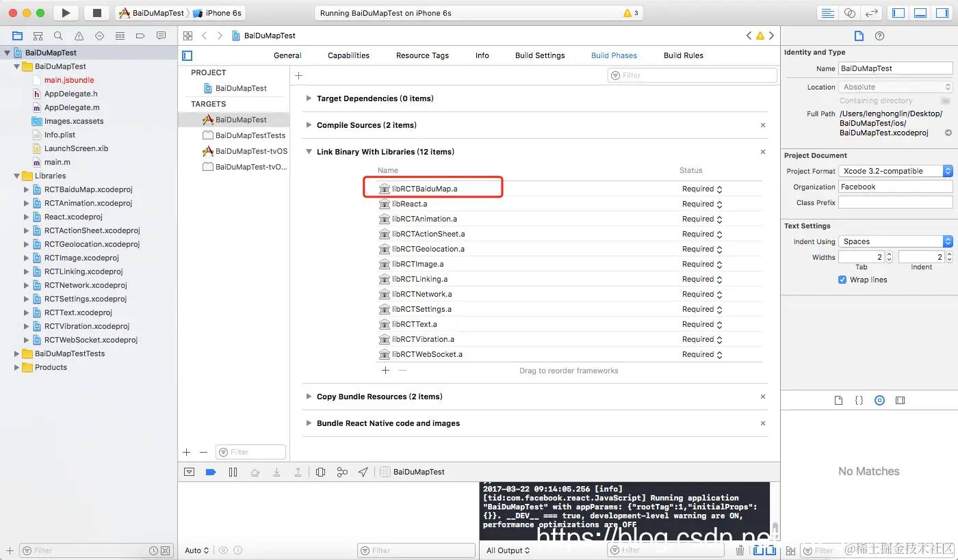Increase the Tab width stepper

[x=889, y=254]
